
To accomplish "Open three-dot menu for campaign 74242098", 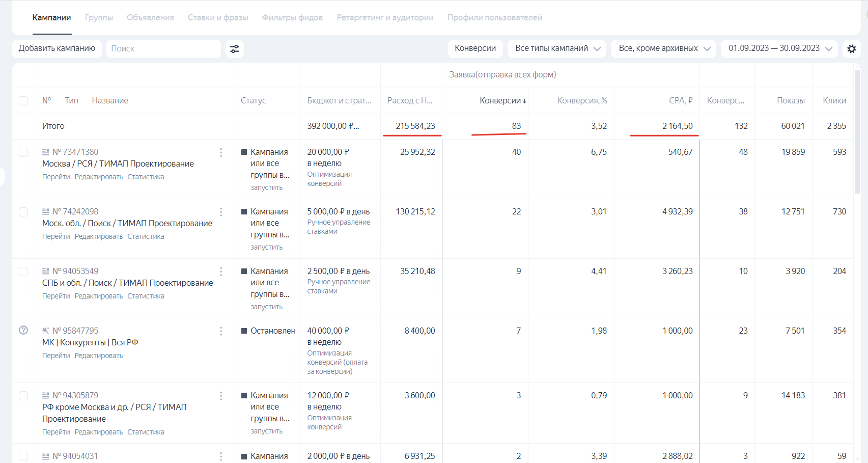I will point(221,212).
